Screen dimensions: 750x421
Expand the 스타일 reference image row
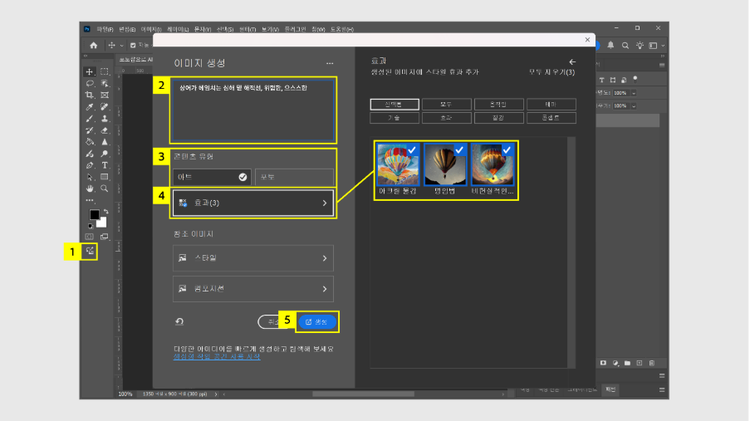pyautogui.click(x=253, y=258)
